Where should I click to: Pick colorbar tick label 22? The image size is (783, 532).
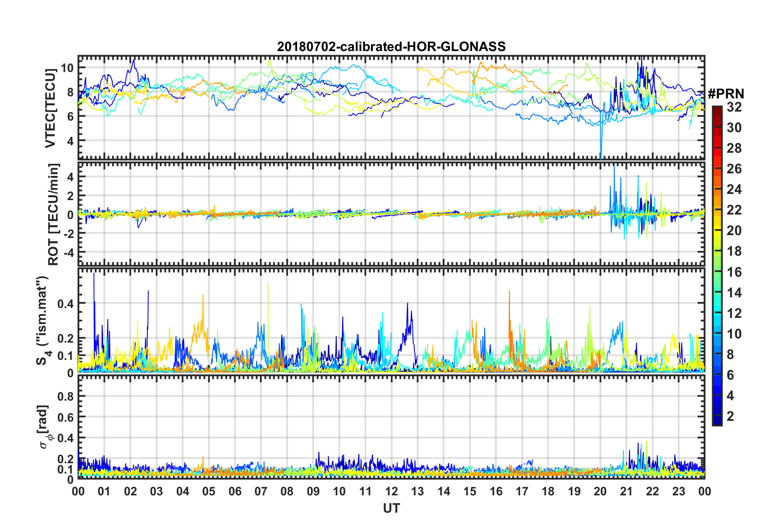click(734, 210)
